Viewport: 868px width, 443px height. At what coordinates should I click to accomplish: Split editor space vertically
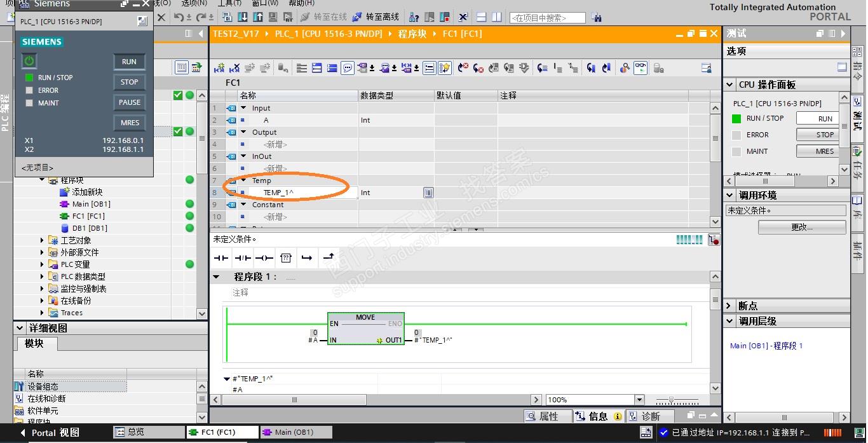coord(496,17)
